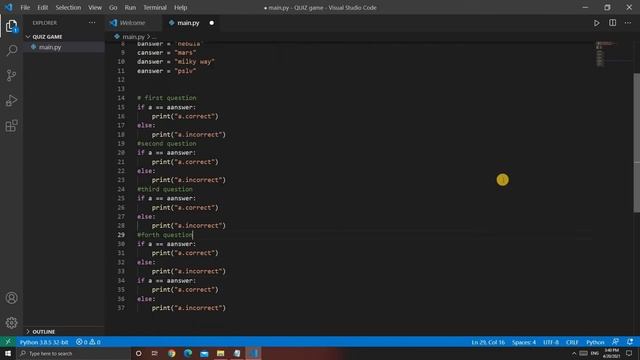
Task: Click the "#second question" comment
Action: pyautogui.click(x=167, y=144)
